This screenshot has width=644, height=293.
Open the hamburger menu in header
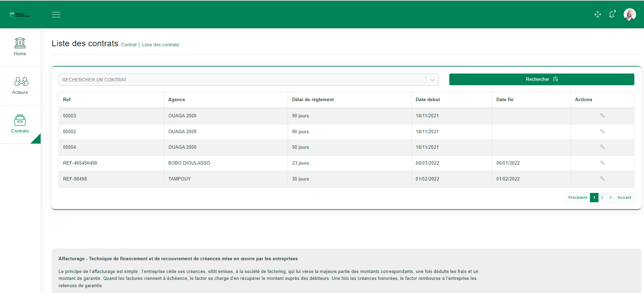pos(56,14)
